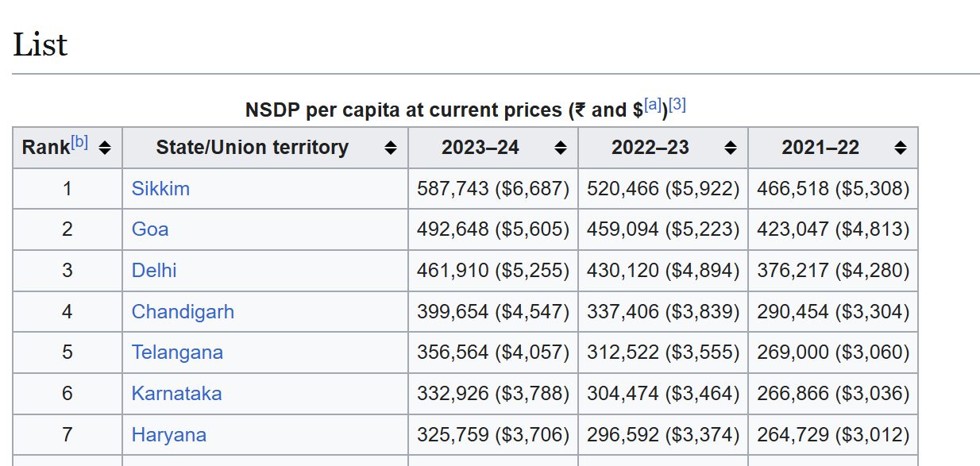The image size is (980, 466).
Task: Open the Chandigarh link
Action: click(183, 312)
